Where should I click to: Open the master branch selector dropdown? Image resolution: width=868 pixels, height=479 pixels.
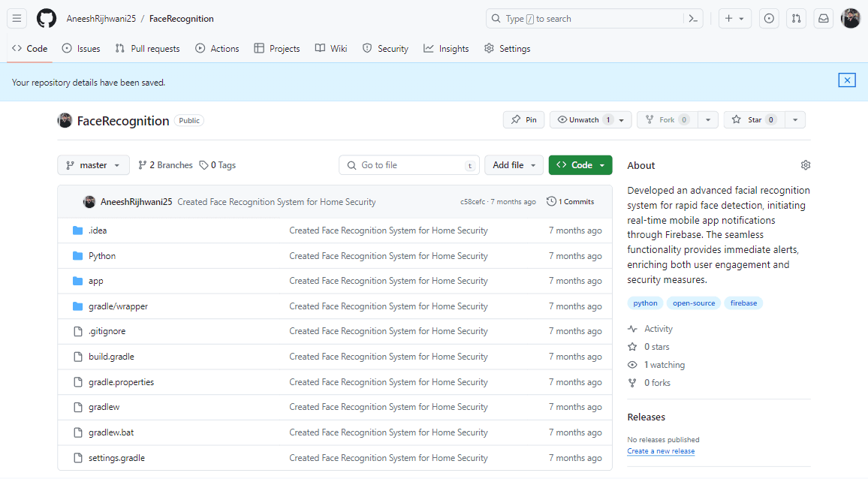tap(93, 165)
